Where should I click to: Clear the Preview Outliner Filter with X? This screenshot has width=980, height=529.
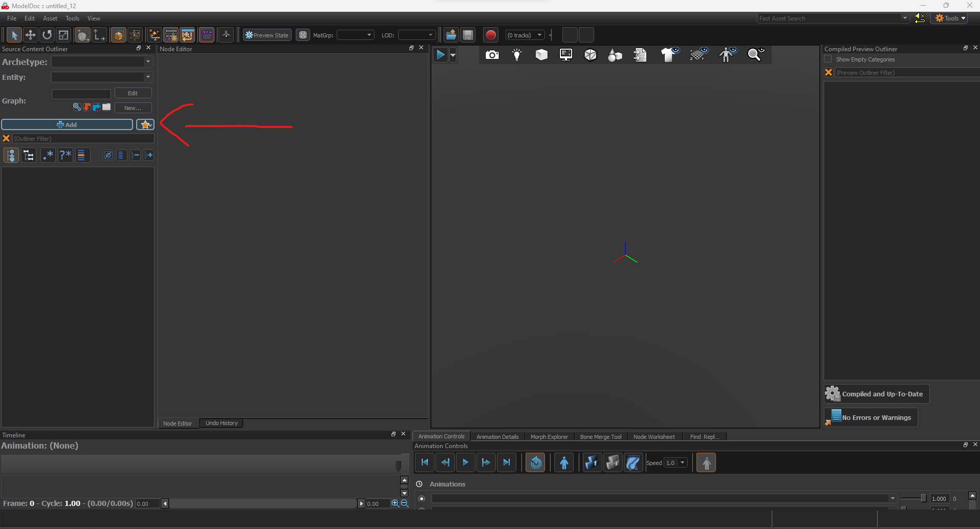point(829,72)
